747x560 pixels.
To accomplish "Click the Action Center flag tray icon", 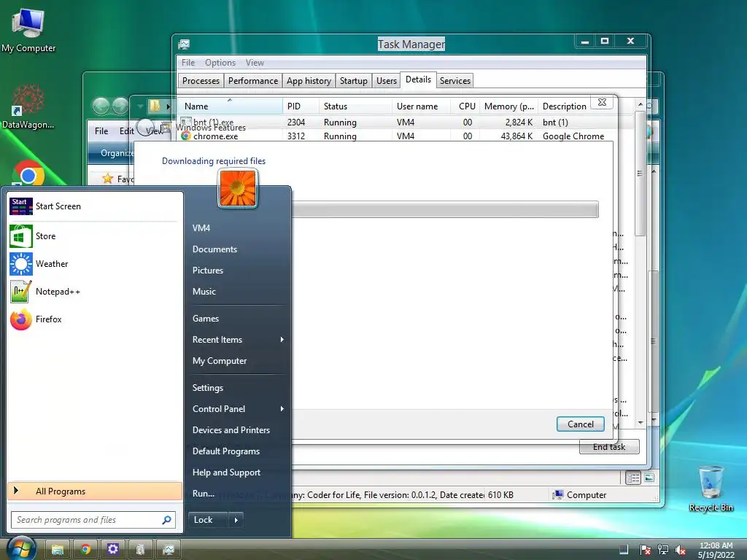I will pos(646,550).
